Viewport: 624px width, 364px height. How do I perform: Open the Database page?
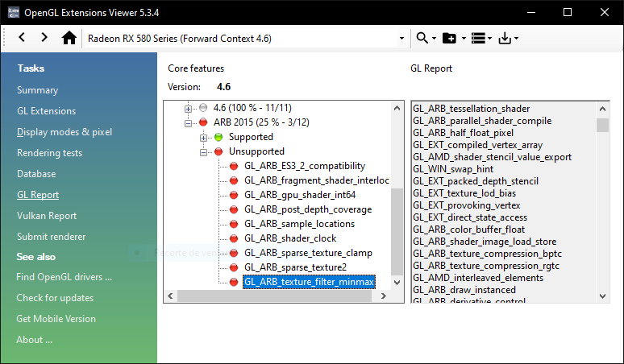(x=36, y=174)
